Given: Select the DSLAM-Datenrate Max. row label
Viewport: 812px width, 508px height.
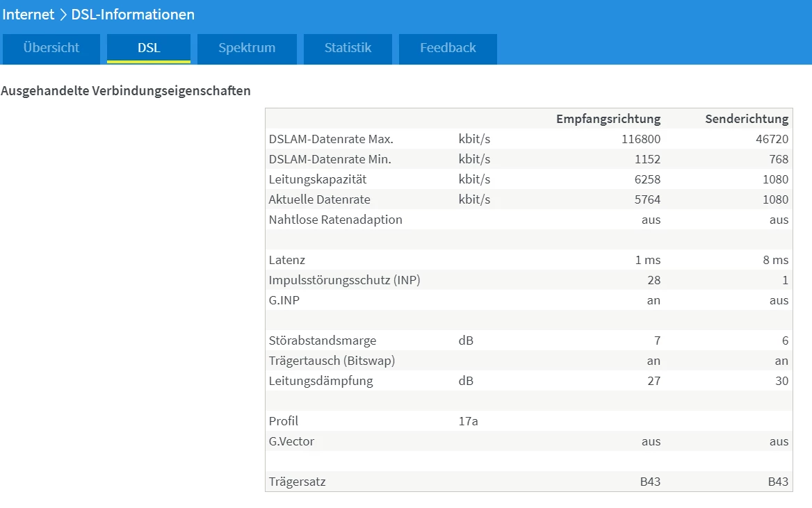Looking at the screenshot, I should 331,139.
